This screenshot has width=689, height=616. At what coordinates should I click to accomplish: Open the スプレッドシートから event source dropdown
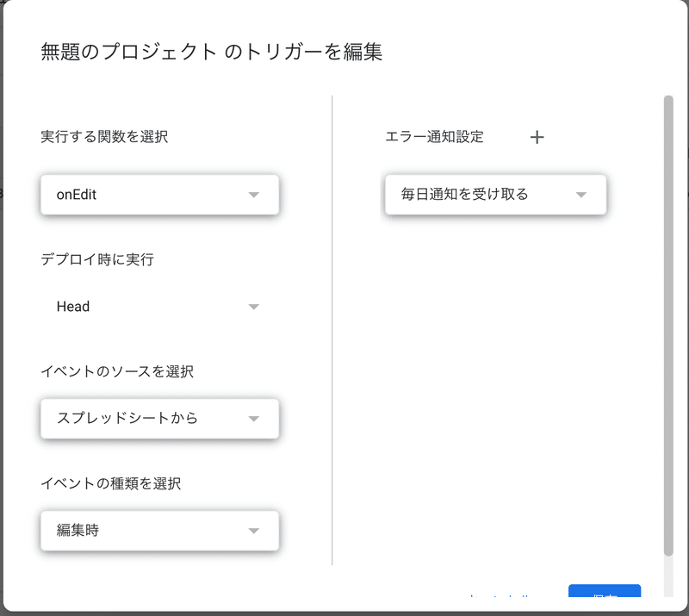click(x=159, y=419)
